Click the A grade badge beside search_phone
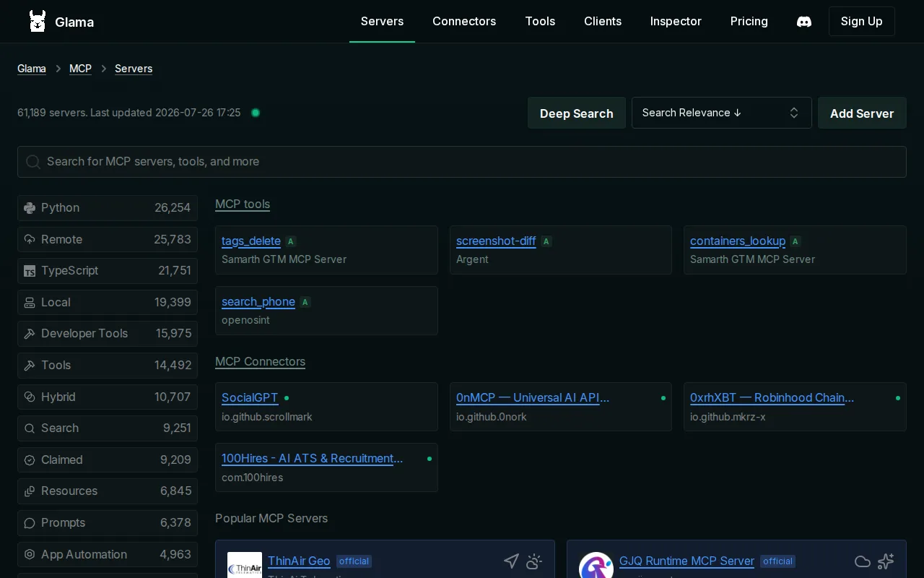924x578 pixels. 305,302
